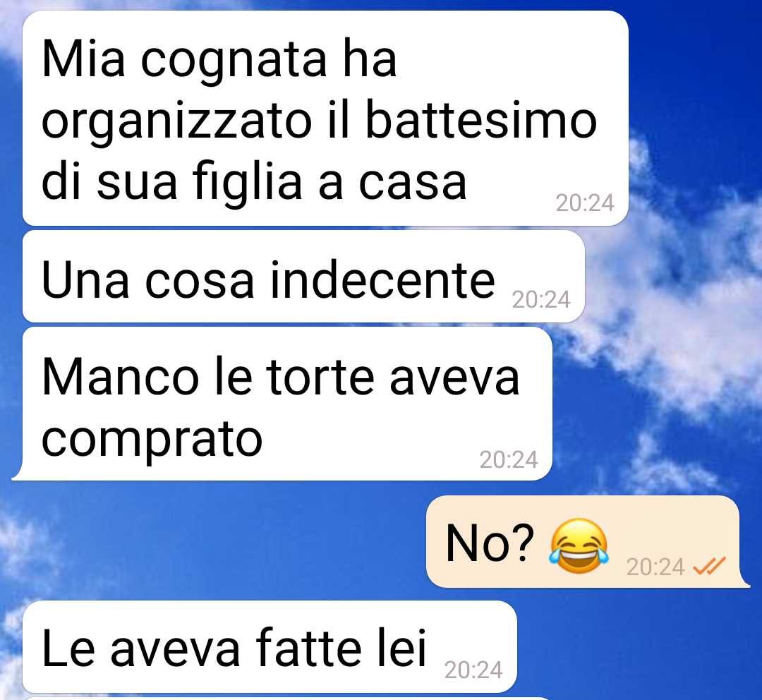The height and width of the screenshot is (700, 762).
Task: Tap the word 'cognata' in the first bubble
Action: 234,62
